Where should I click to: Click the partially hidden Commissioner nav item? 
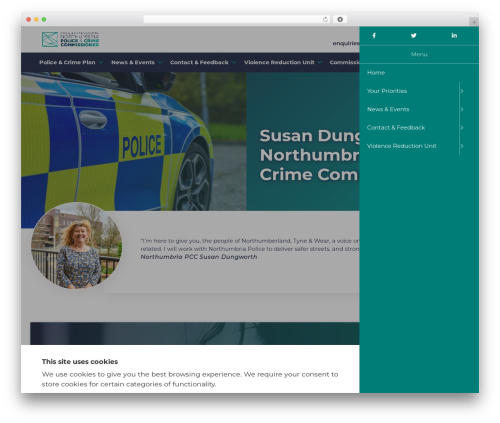[344, 62]
